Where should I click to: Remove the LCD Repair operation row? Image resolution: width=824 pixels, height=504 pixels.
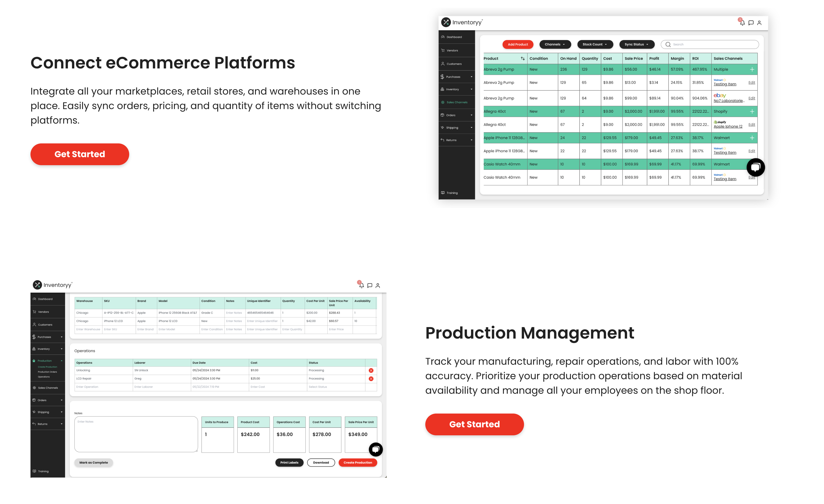point(371,379)
